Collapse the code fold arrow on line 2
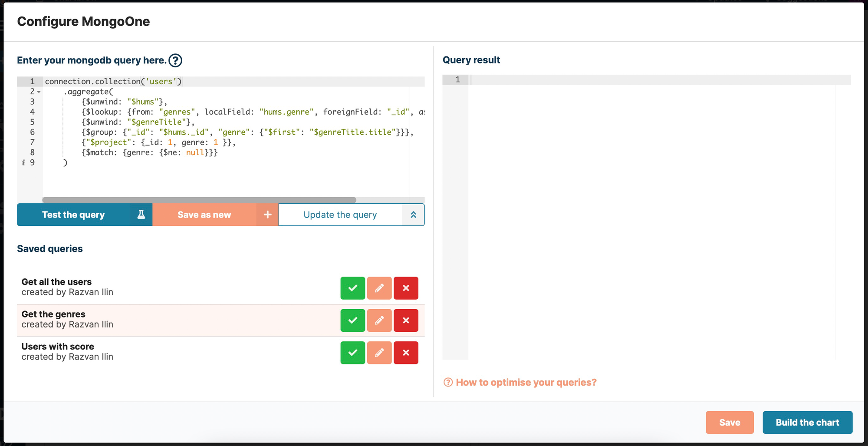Viewport: 868px width, 446px height. pyautogui.click(x=39, y=92)
